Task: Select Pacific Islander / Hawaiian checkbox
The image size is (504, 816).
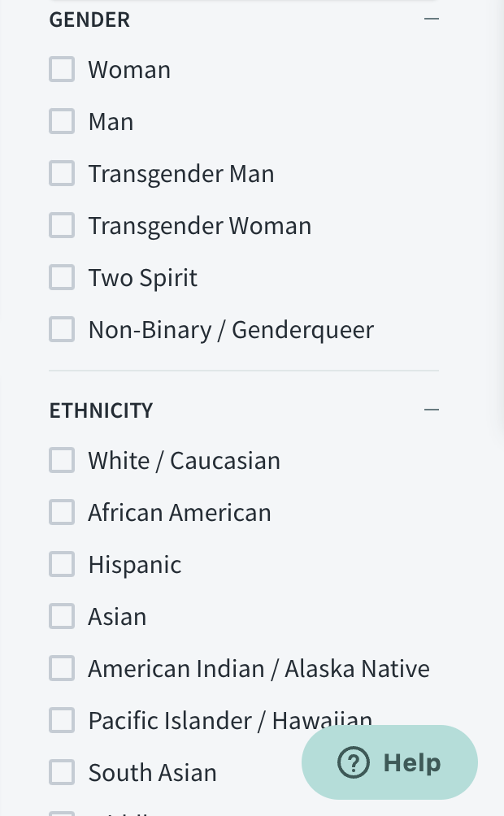Action: tap(62, 721)
